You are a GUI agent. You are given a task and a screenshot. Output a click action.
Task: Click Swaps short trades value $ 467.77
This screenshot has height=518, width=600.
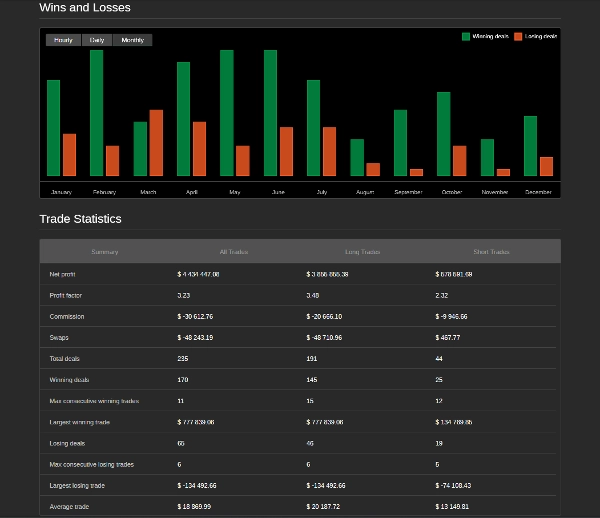(448, 337)
